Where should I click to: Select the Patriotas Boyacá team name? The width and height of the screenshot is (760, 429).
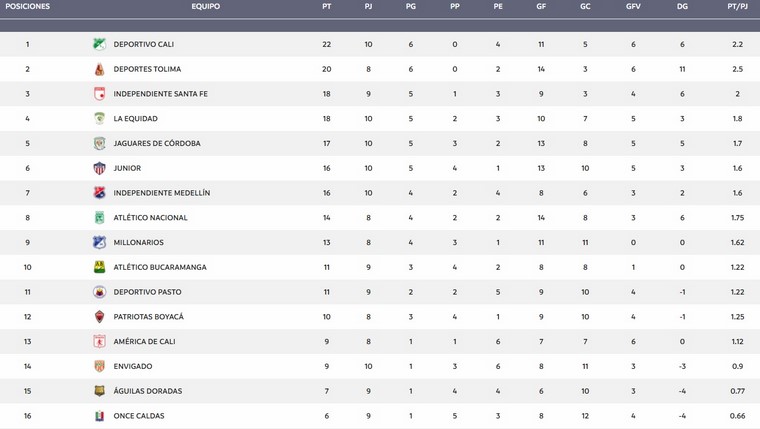pos(148,317)
